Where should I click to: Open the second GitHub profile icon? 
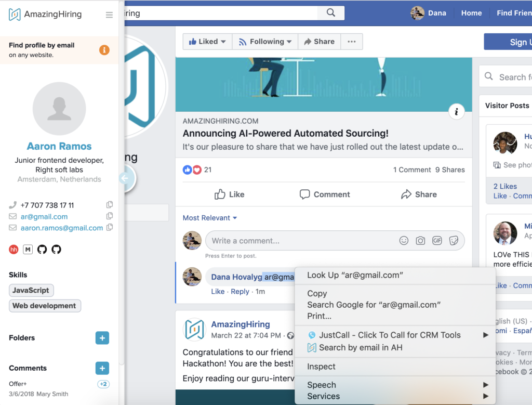pos(56,250)
